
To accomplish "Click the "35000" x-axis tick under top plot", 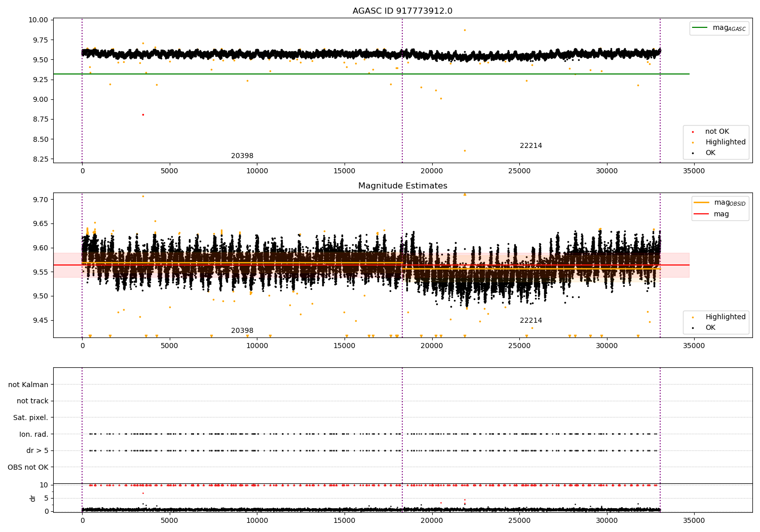I will (x=694, y=171).
